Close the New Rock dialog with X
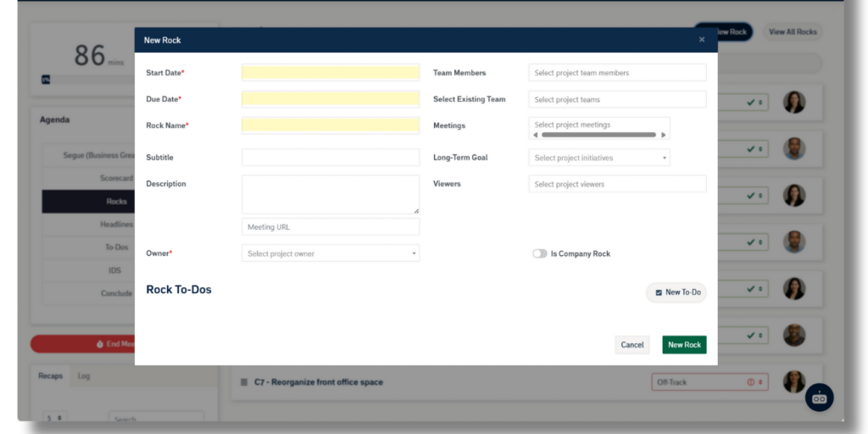The image size is (868, 434). pos(701,40)
